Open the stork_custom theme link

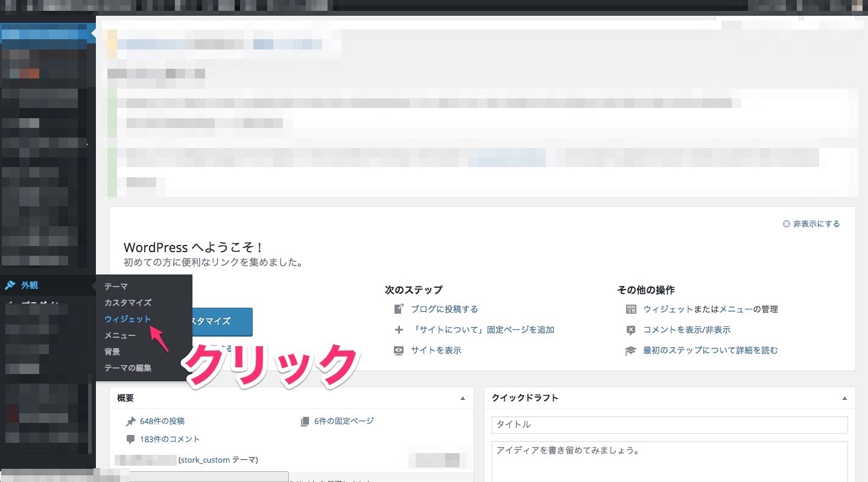pyautogui.click(x=205, y=460)
